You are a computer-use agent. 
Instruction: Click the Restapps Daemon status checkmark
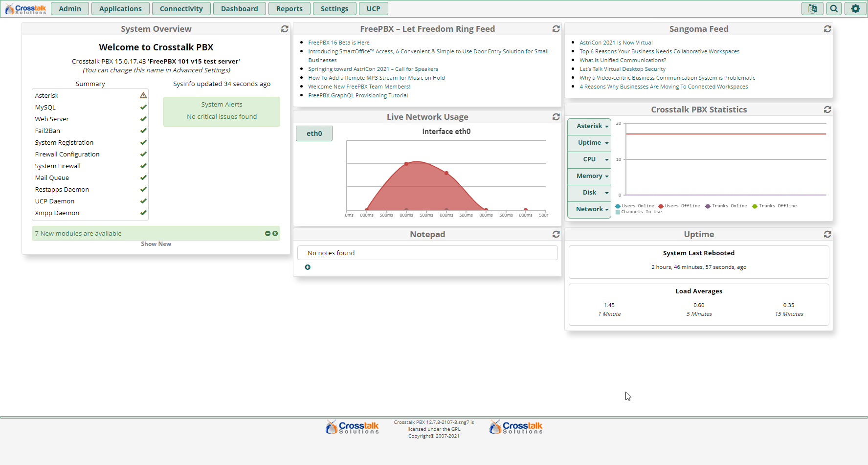143,189
